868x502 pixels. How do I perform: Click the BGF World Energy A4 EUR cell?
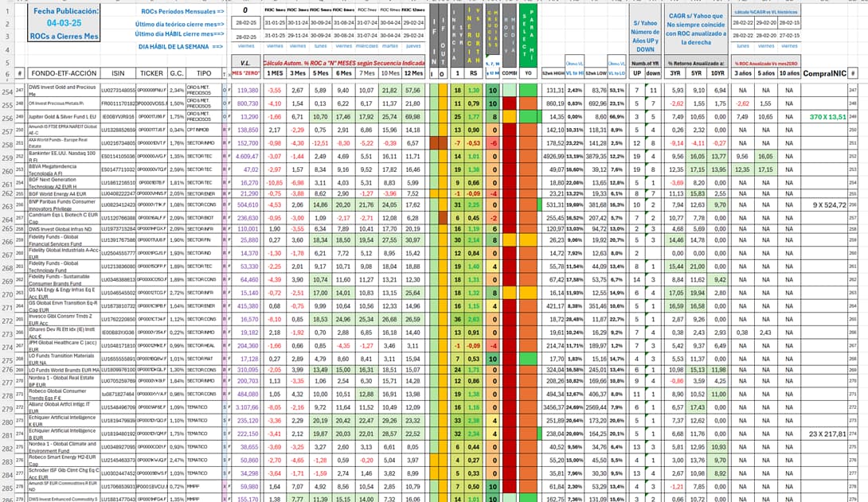[x=63, y=193]
